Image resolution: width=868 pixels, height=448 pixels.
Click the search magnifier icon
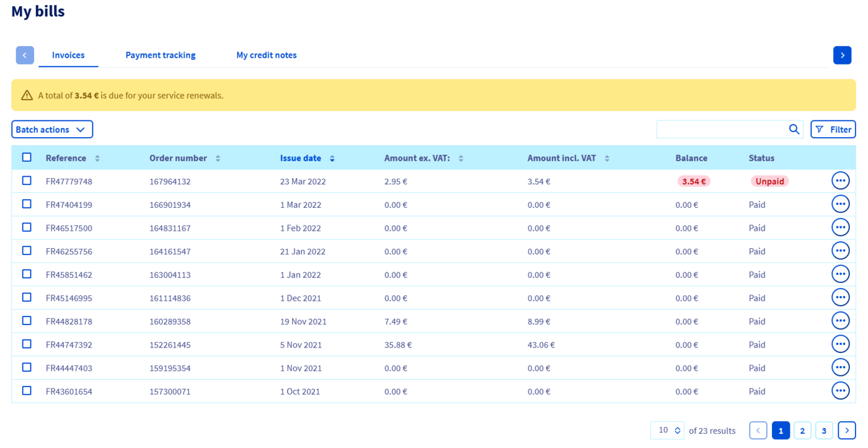(x=794, y=129)
